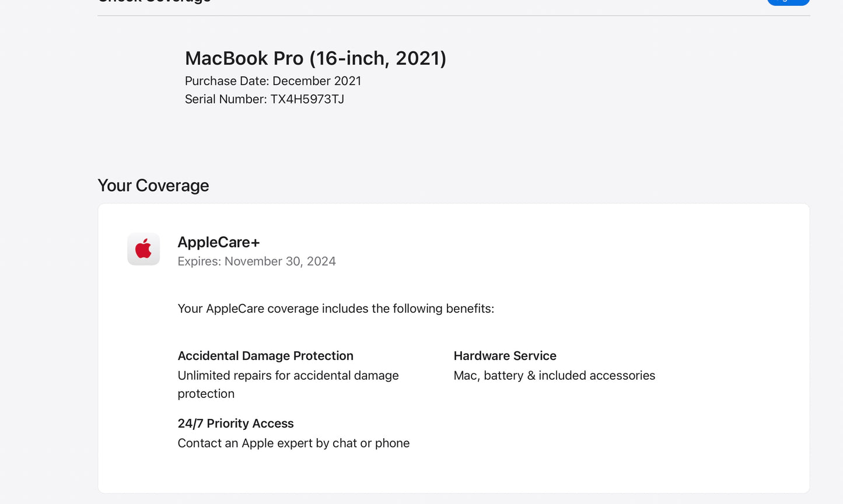Click the Your Coverage section heading
The image size is (843, 504).
pyautogui.click(x=153, y=185)
